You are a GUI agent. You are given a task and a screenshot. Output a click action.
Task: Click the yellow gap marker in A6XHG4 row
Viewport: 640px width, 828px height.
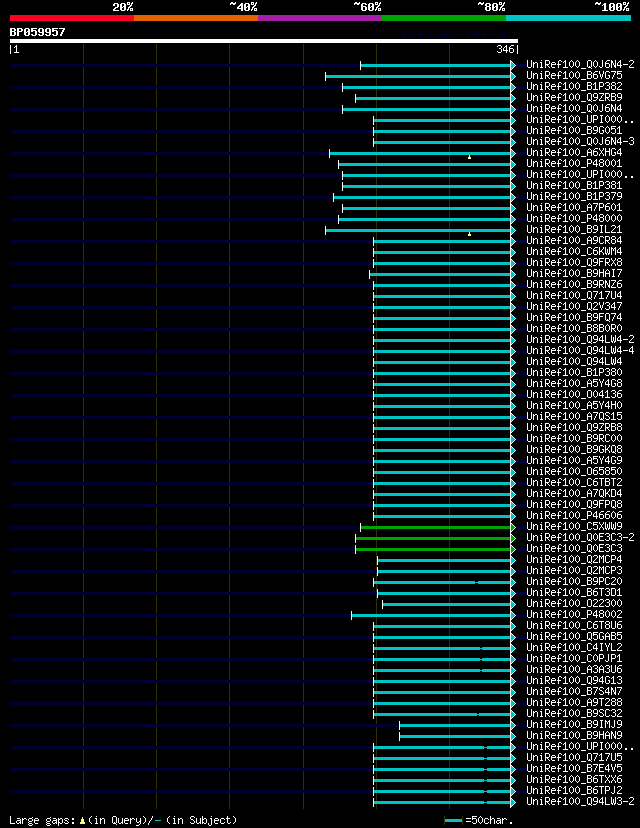pos(469,157)
